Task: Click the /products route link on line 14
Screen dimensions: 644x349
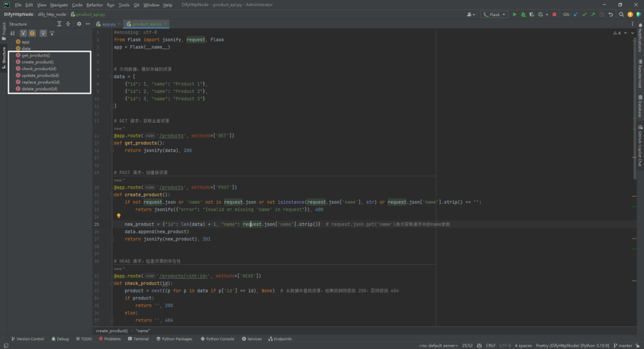Action: point(171,135)
